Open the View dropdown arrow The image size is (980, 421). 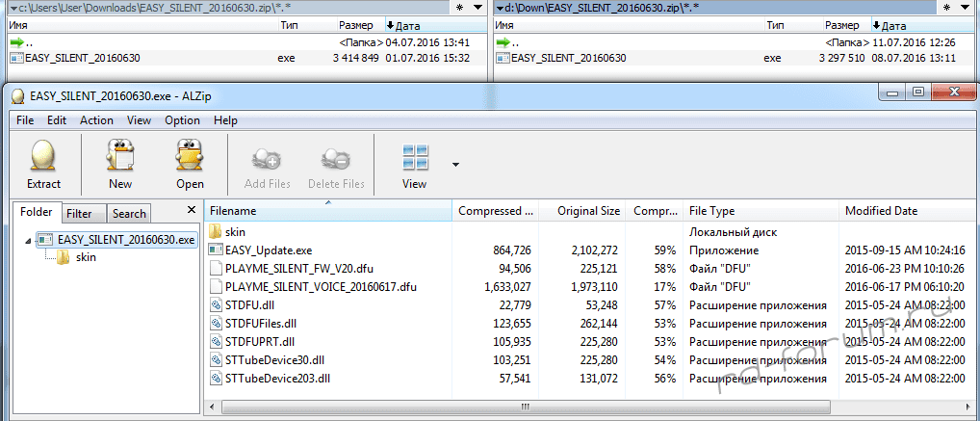[x=455, y=165]
